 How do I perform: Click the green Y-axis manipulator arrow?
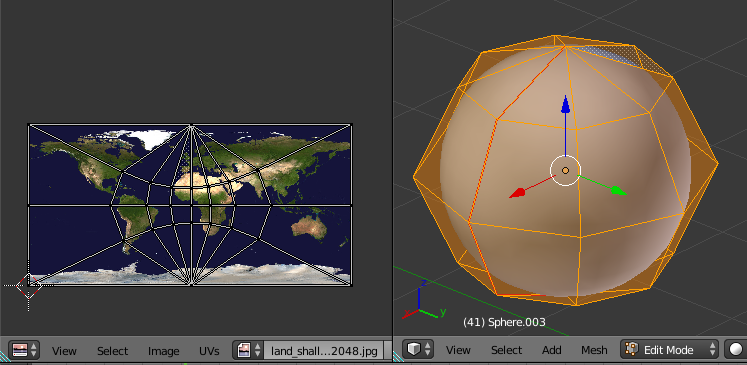click(618, 190)
